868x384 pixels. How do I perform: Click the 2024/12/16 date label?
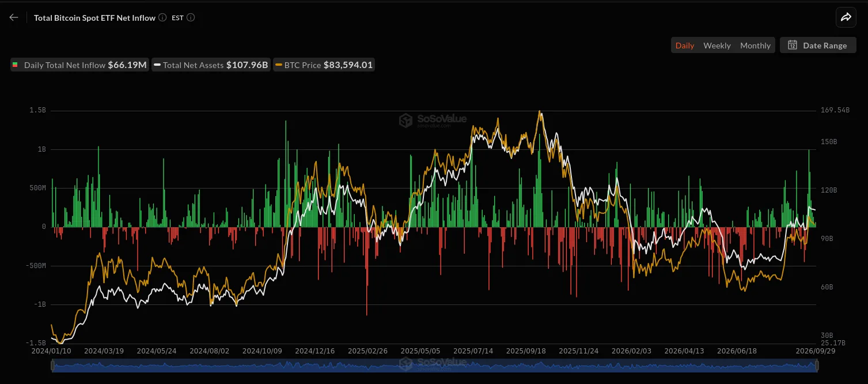[x=315, y=351]
